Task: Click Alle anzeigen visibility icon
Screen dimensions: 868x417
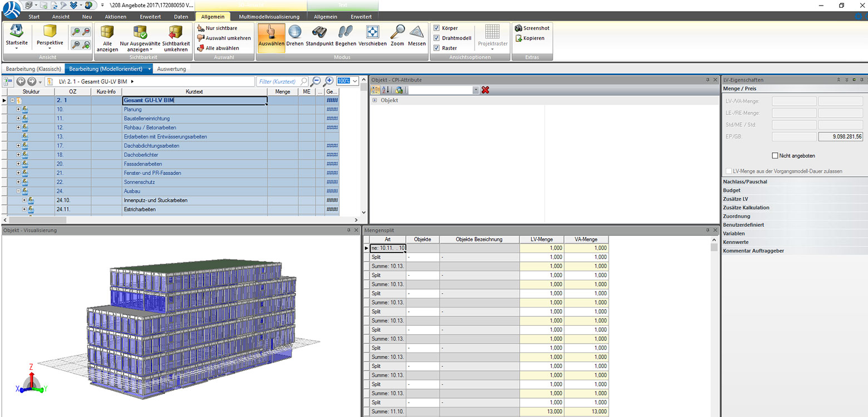Action: point(107,38)
